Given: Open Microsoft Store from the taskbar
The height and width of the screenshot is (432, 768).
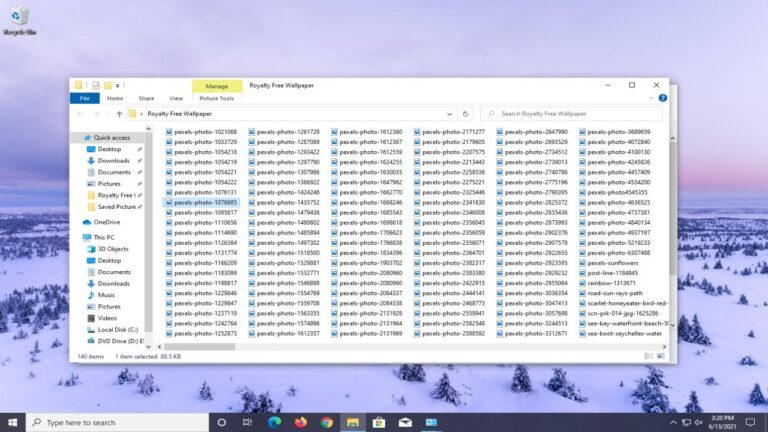Looking at the screenshot, I should 378,422.
